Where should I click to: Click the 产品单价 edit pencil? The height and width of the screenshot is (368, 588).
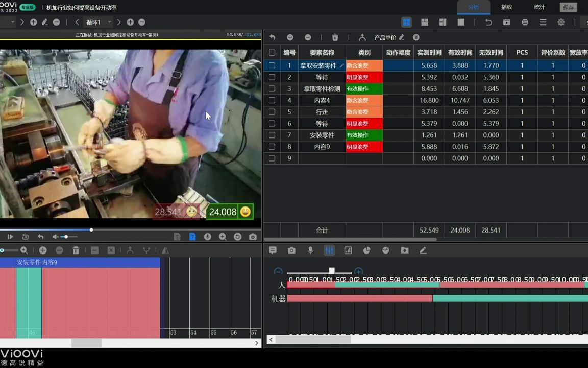402,37
